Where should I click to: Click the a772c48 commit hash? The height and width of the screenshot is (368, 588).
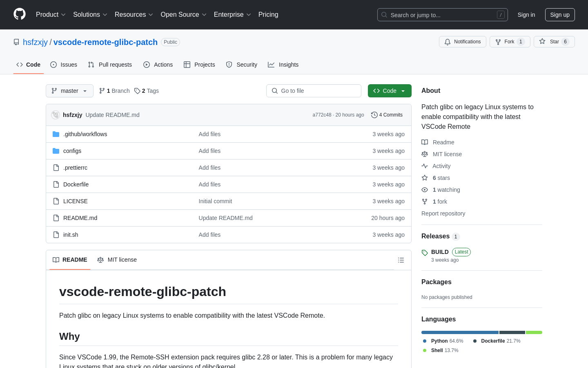click(322, 115)
